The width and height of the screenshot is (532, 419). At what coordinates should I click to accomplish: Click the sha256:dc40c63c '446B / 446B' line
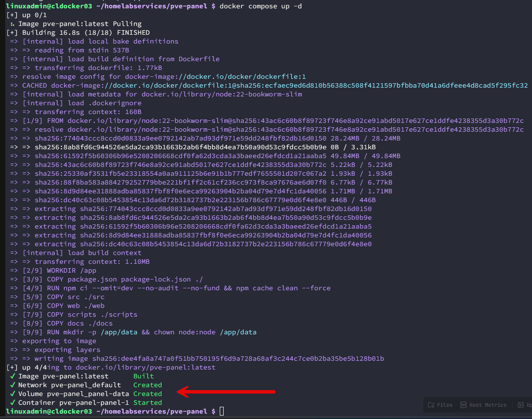tap(193, 200)
